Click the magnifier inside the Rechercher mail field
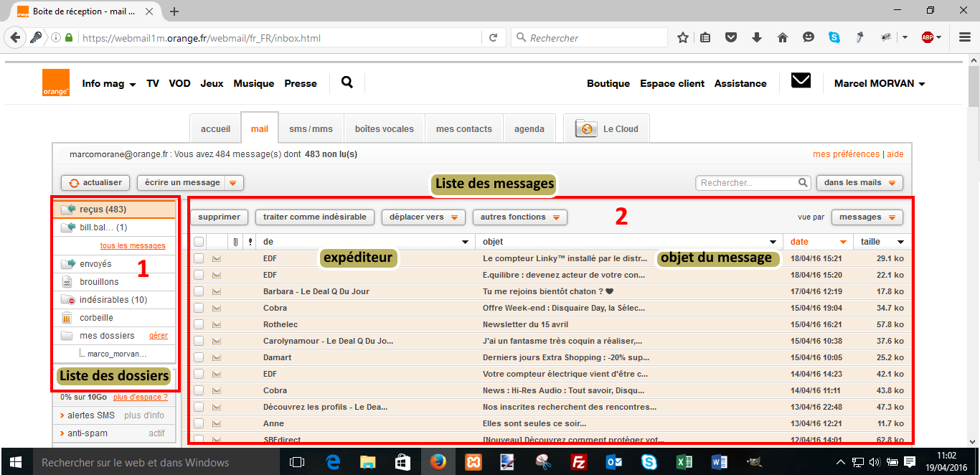The image size is (980, 475). tap(802, 182)
